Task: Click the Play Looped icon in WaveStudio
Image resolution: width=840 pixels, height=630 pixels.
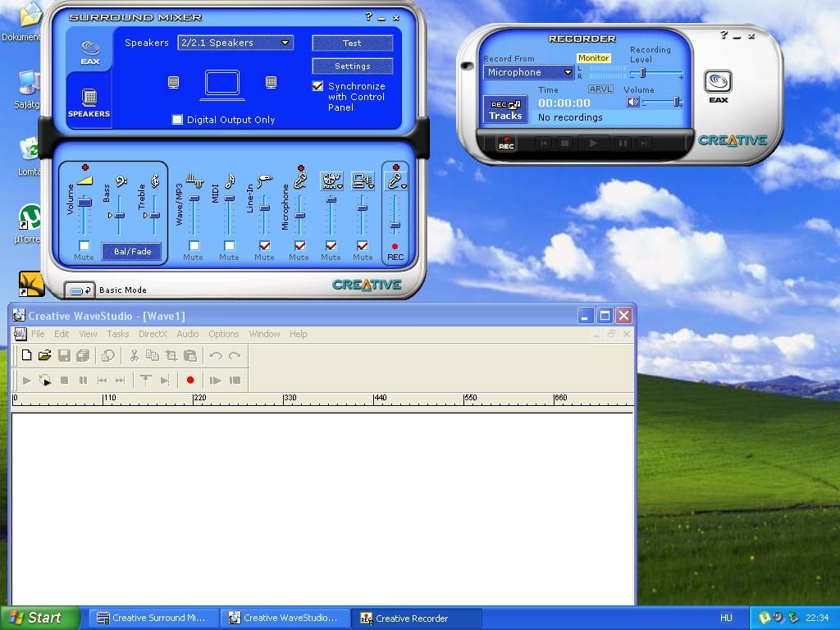Action: coord(45,381)
